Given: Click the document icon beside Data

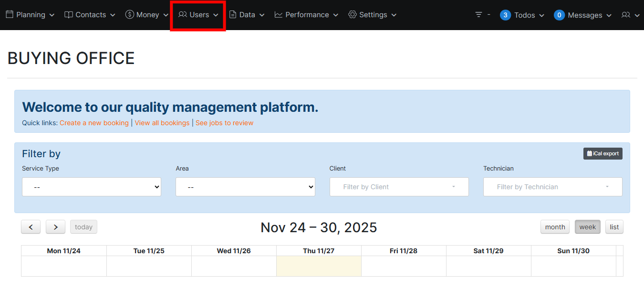Looking at the screenshot, I should tap(233, 15).
